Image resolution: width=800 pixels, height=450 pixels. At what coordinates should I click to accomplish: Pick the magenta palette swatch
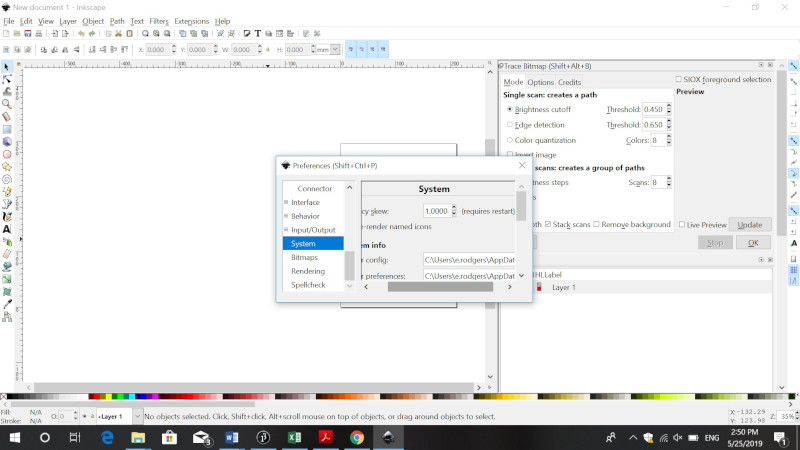[x=155, y=396]
